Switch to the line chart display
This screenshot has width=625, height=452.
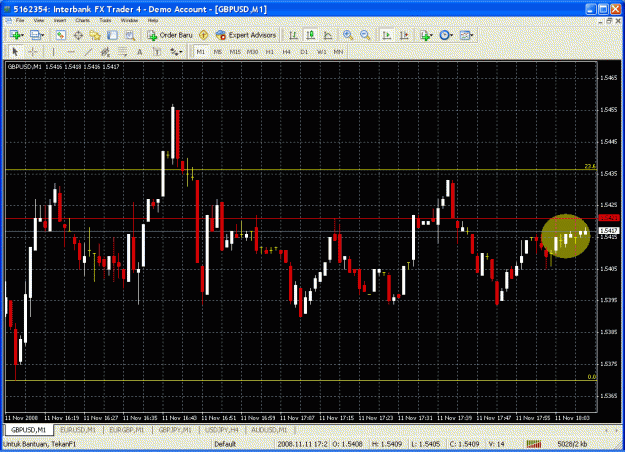pos(328,35)
